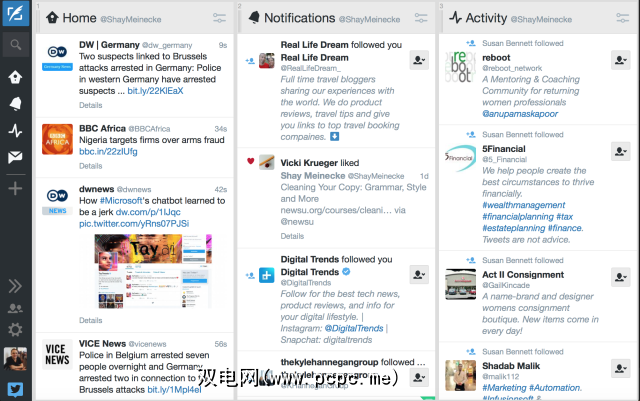Viewport: 640px width, 401px height.
Task: Show Details for the Shay Meinecke liked tweet
Action: 292,236
